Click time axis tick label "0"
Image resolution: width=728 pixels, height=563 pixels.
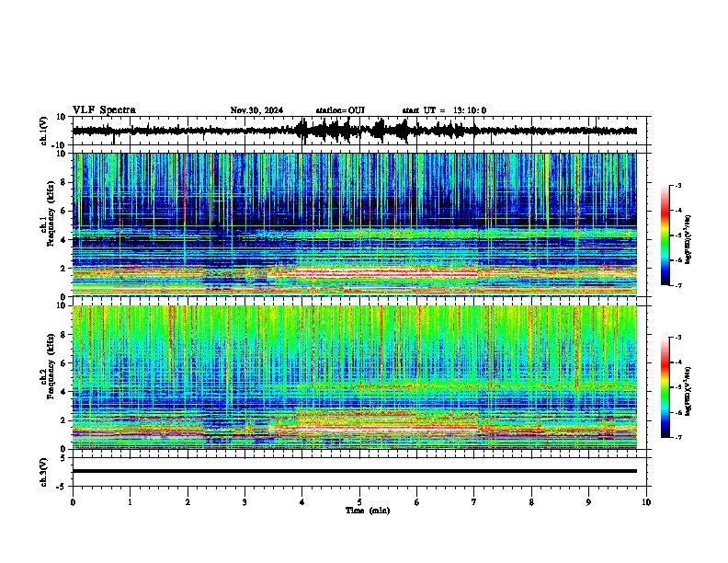pyautogui.click(x=73, y=502)
